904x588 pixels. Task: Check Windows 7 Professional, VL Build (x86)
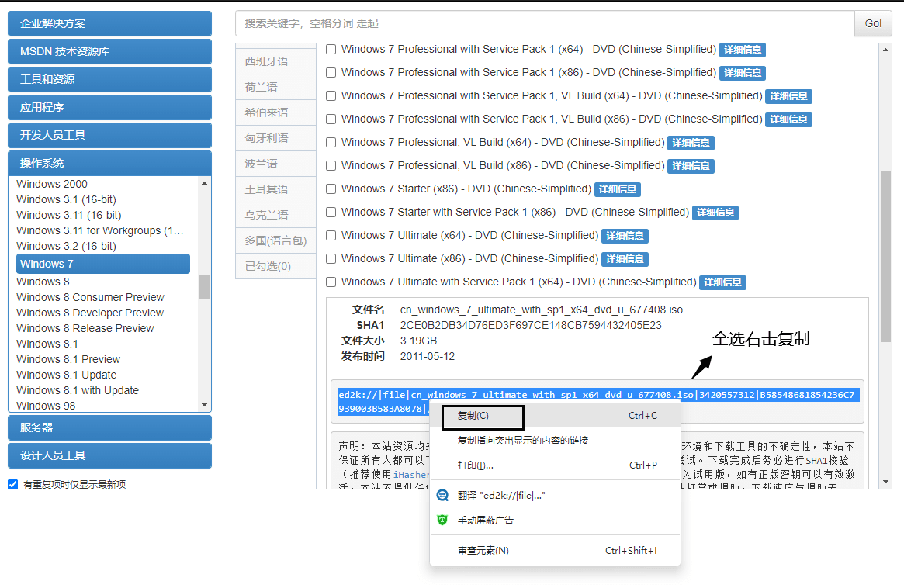coord(331,165)
